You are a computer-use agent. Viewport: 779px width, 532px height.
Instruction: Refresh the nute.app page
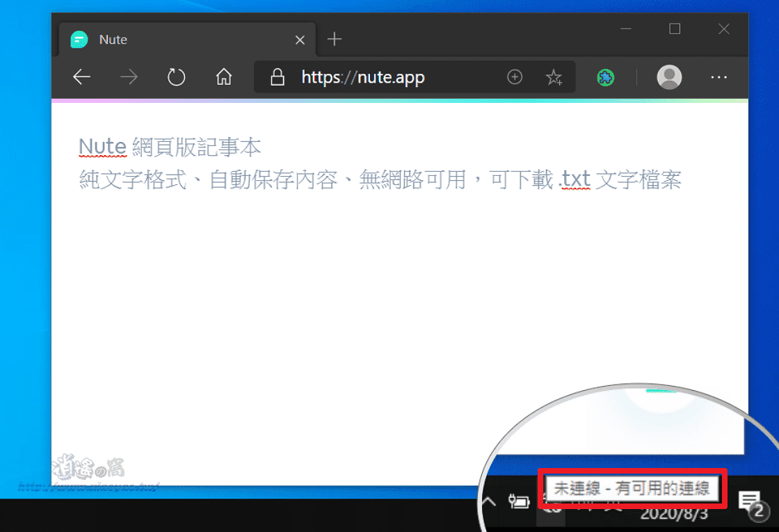click(x=176, y=77)
